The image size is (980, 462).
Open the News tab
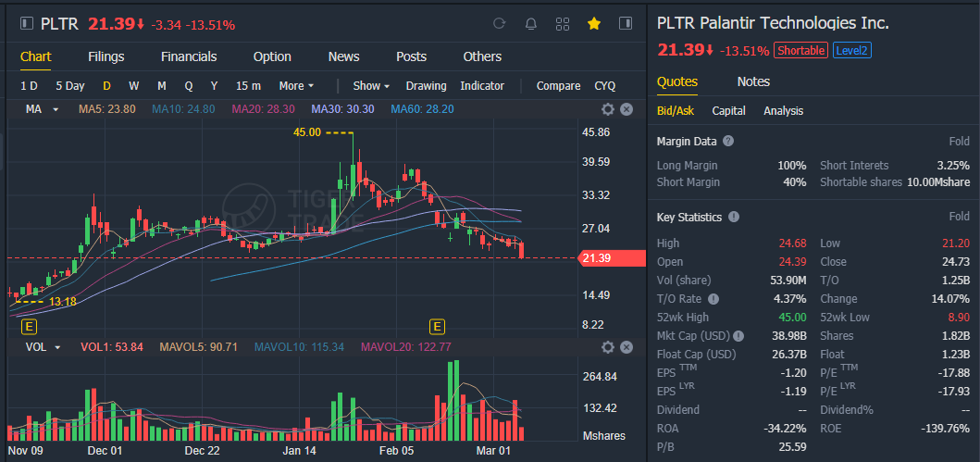343,56
